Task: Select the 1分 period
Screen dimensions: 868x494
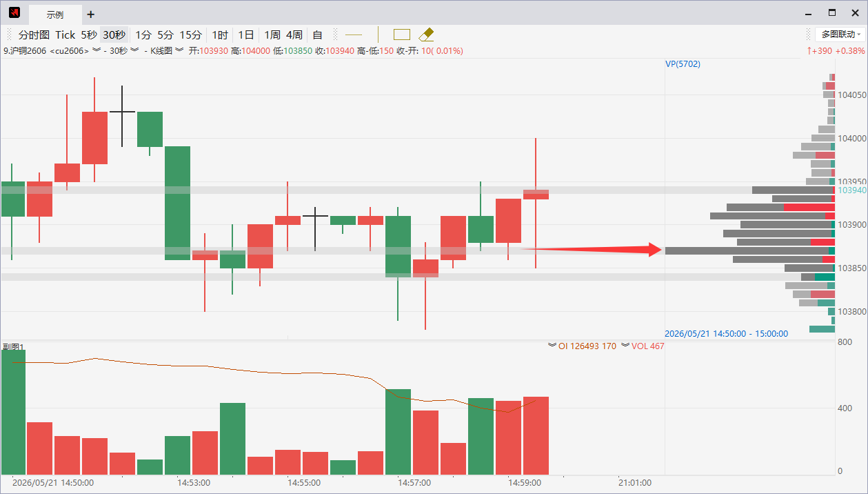Action: [143, 34]
